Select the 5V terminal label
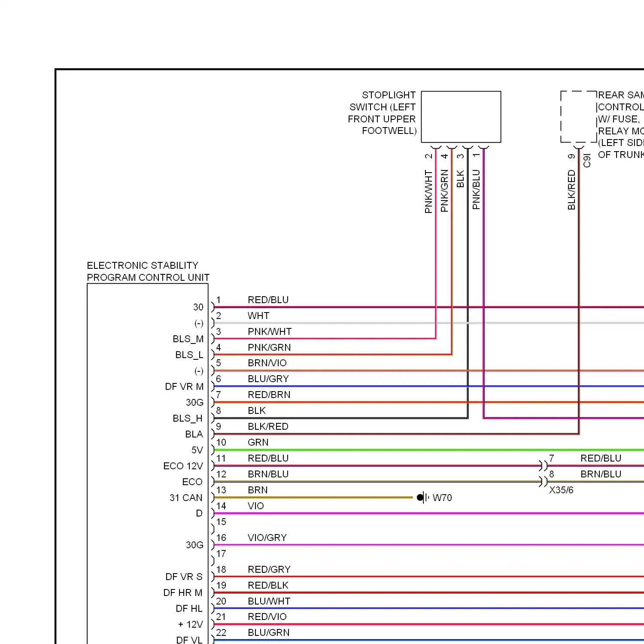Image resolution: width=644 pixels, height=644 pixels. coord(197,450)
